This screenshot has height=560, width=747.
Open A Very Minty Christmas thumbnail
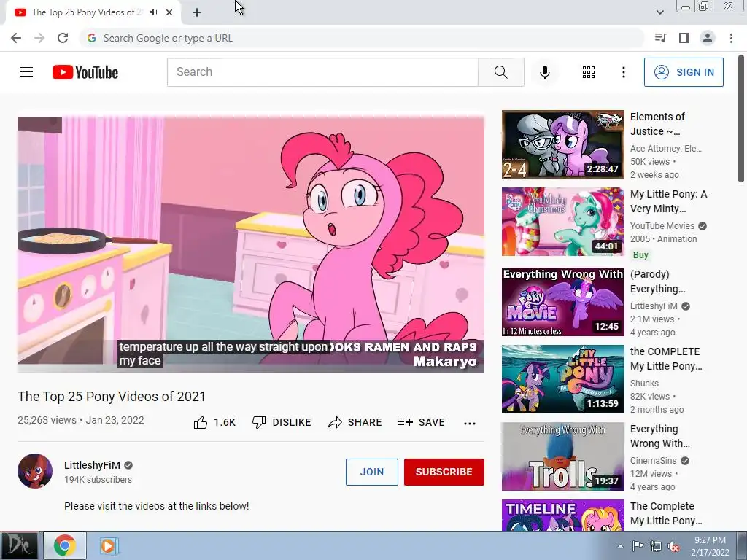[x=562, y=222]
